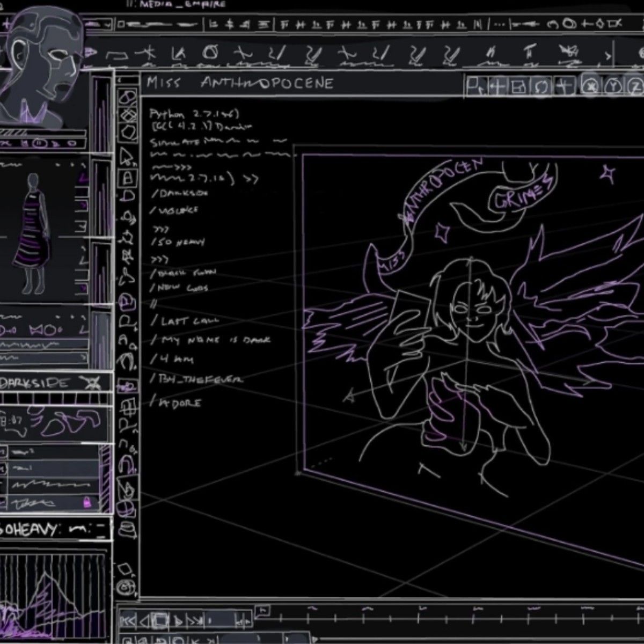The height and width of the screenshot is (644, 644).
Task: Click the /4 AM line
Action: 172,359
